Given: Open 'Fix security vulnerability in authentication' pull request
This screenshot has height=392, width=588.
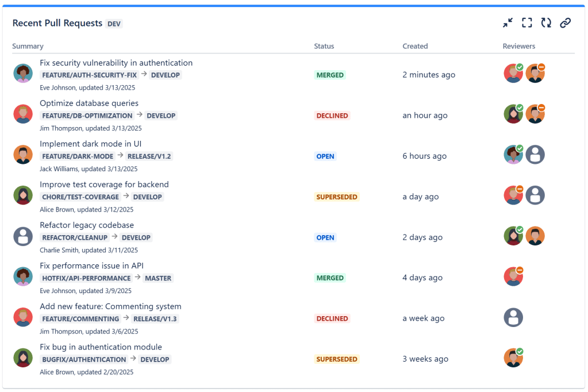Looking at the screenshot, I should click(x=116, y=63).
